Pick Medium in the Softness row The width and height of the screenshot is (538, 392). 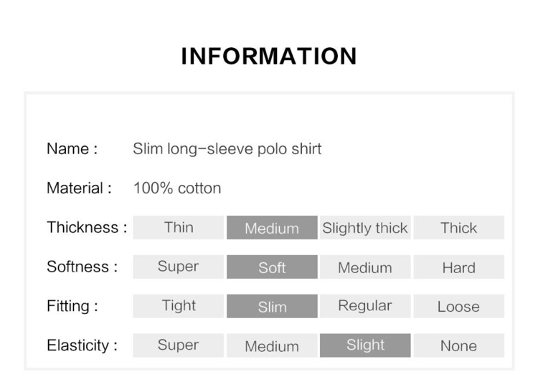pos(365,267)
